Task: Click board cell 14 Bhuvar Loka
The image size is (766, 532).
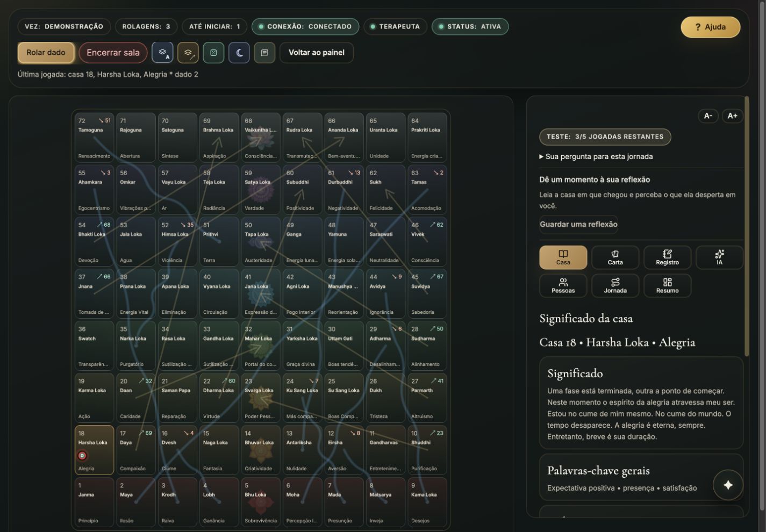Action: click(261, 450)
